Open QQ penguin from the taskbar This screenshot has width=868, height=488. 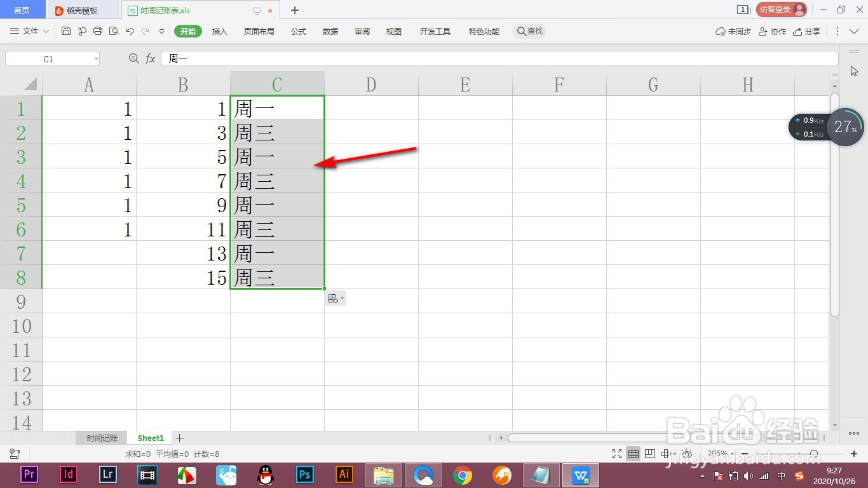(x=266, y=474)
